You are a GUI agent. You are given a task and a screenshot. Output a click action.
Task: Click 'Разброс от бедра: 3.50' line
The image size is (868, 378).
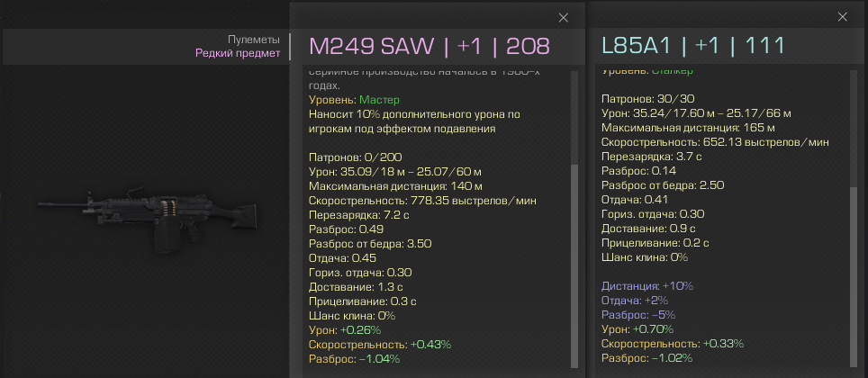coord(370,244)
